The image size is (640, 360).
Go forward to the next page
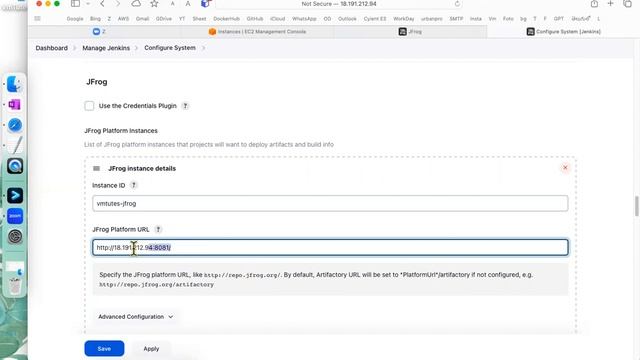pyautogui.click(x=118, y=4)
